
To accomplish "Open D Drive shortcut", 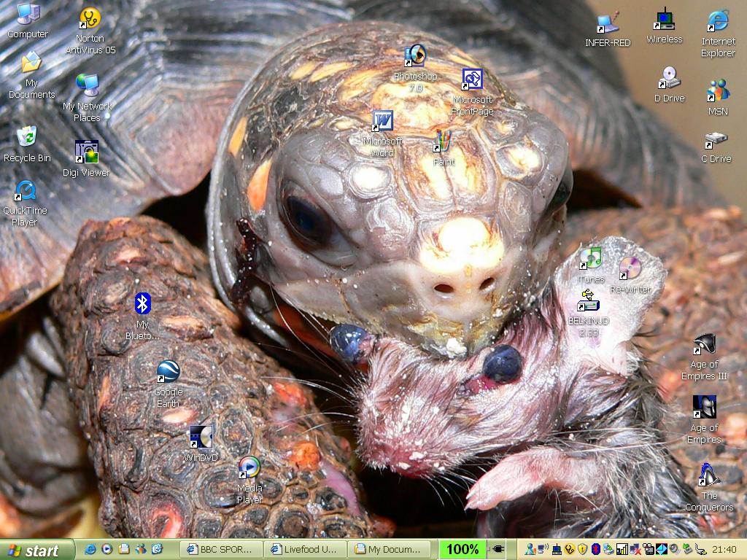I will (670, 85).
